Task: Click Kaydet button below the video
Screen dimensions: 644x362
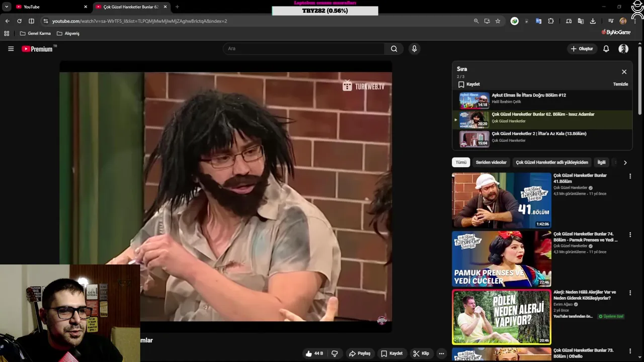Action: 392,353
